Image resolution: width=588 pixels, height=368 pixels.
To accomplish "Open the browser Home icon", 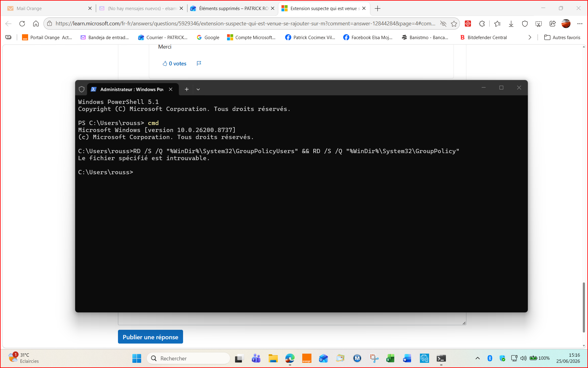I will (x=36, y=24).
